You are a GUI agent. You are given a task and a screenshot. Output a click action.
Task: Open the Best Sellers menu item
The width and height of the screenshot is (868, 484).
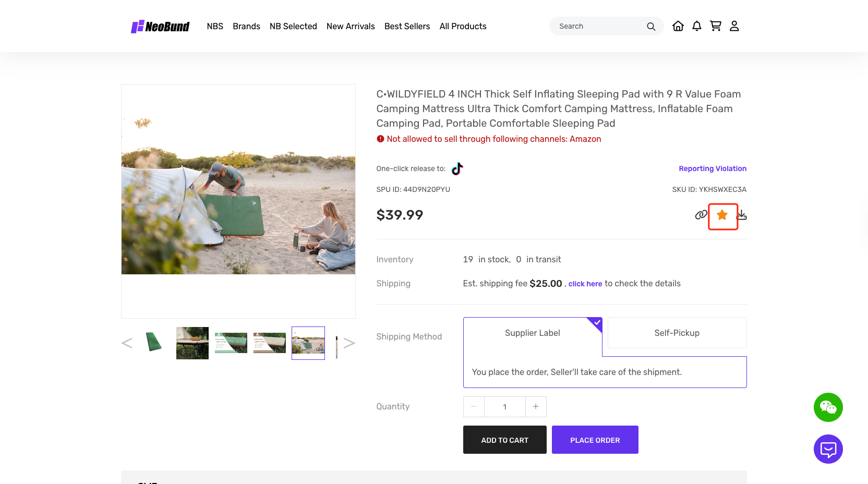[407, 26]
